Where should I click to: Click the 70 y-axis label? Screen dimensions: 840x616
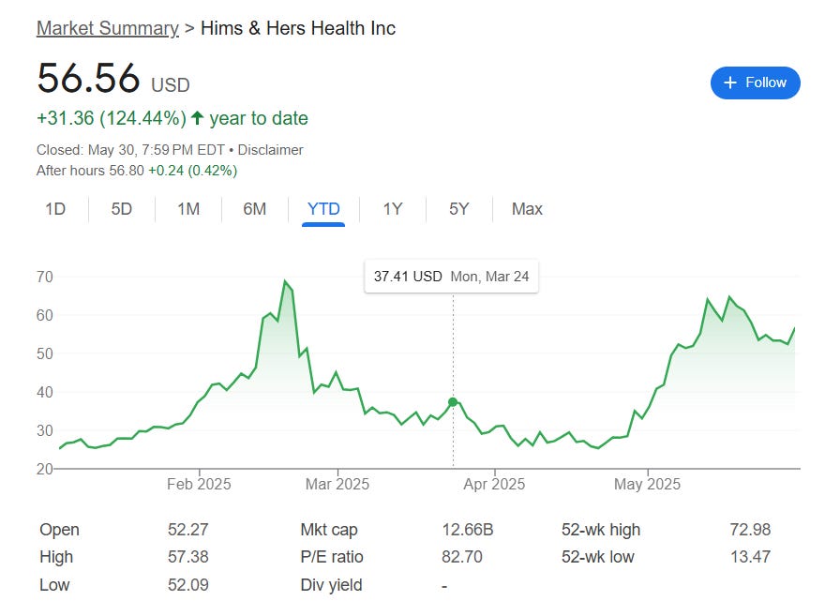tap(44, 277)
